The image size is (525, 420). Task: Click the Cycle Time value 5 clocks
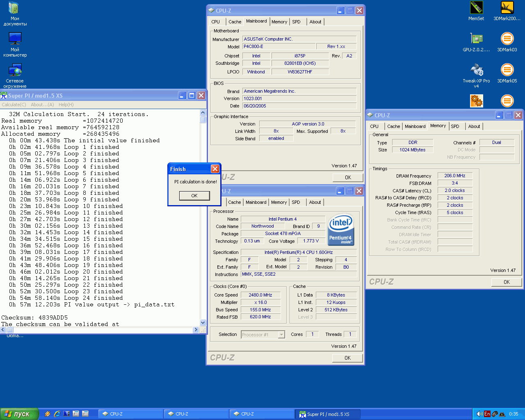coord(454,212)
